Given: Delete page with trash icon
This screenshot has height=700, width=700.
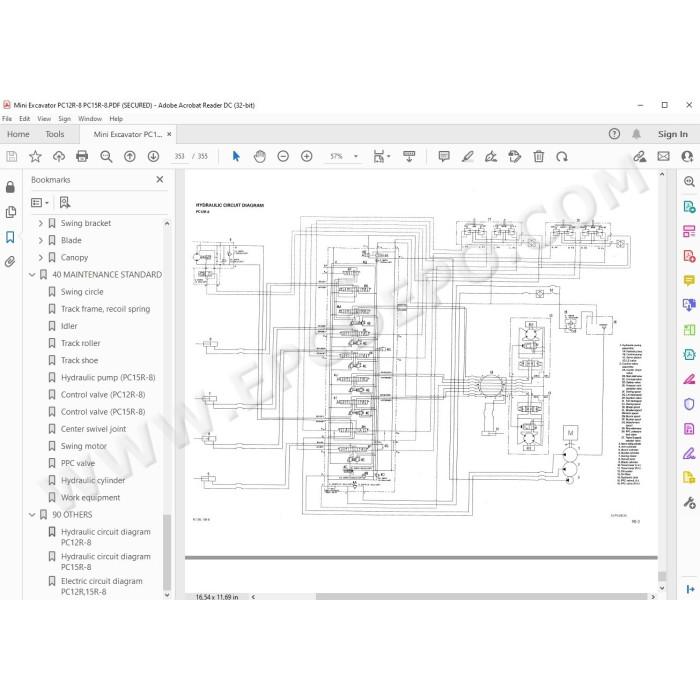Looking at the screenshot, I should (538, 156).
